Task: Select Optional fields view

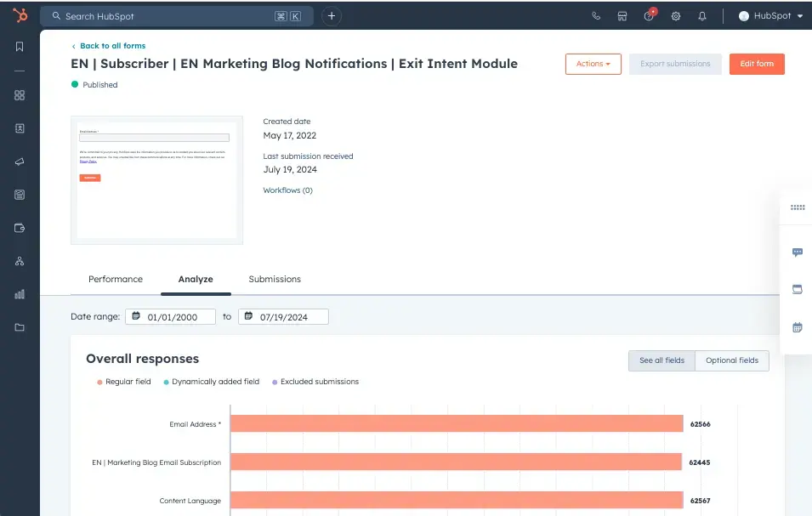Action: (732, 360)
